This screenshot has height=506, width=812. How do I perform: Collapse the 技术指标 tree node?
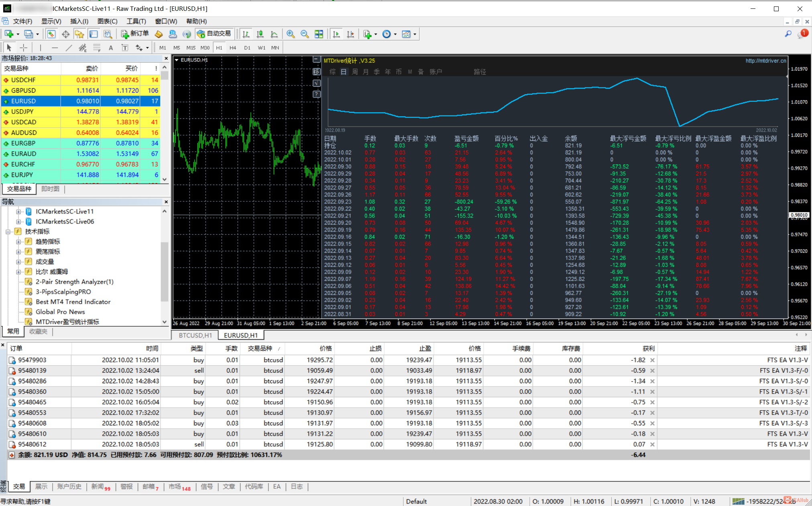8,232
